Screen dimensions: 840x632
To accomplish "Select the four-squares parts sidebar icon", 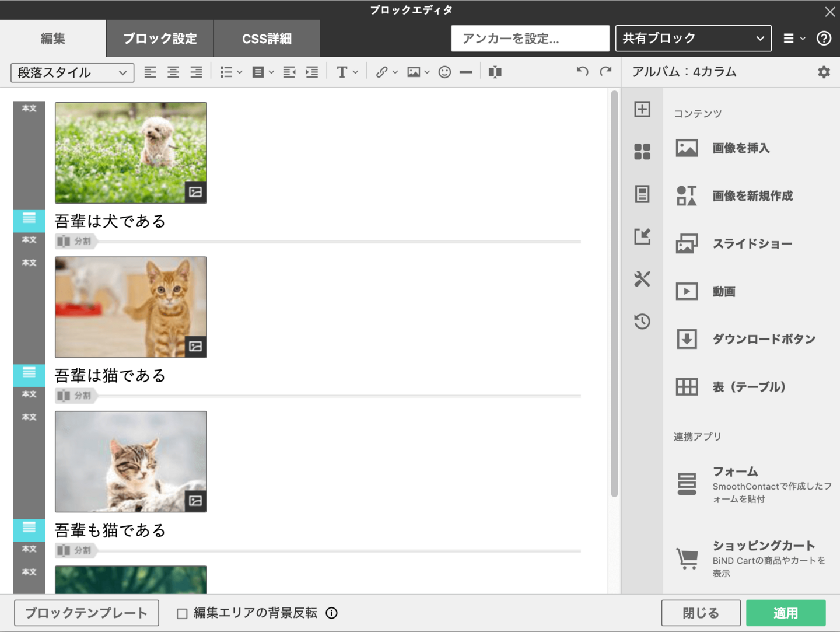I will 642,152.
